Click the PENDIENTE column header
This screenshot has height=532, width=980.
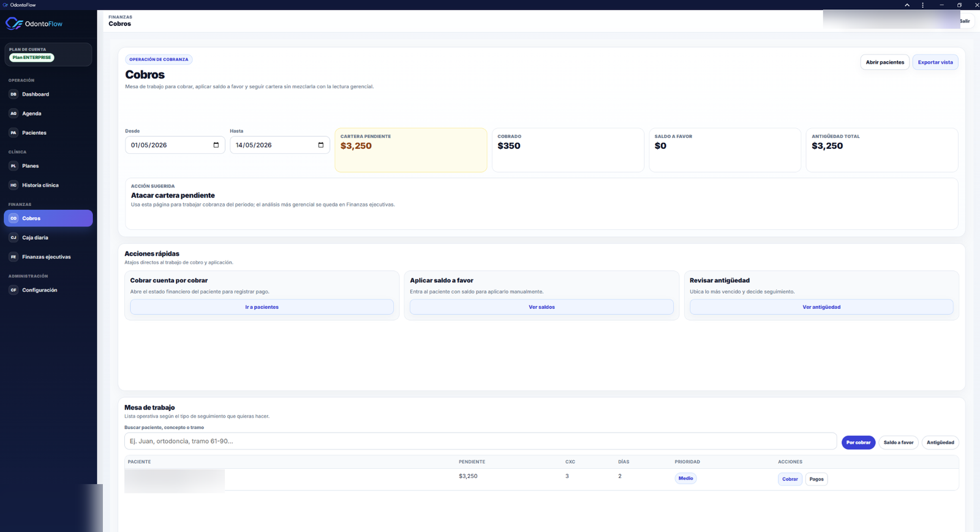(472, 462)
